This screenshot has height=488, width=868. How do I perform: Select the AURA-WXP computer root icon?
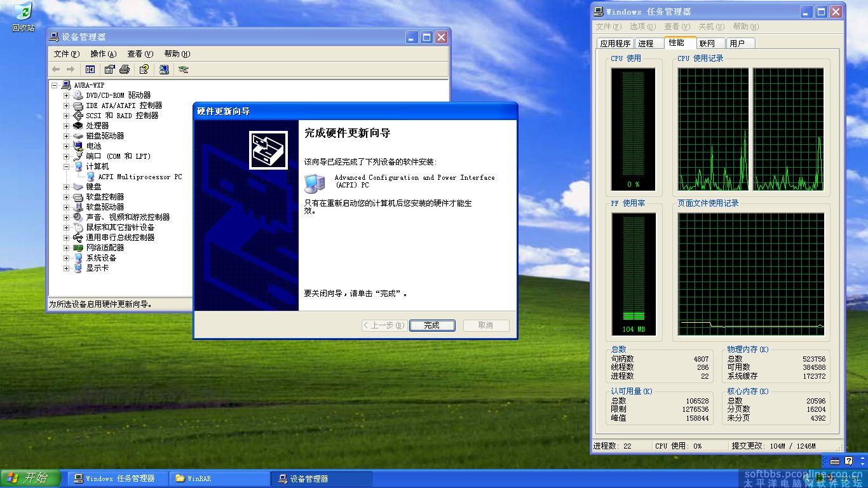(x=66, y=85)
